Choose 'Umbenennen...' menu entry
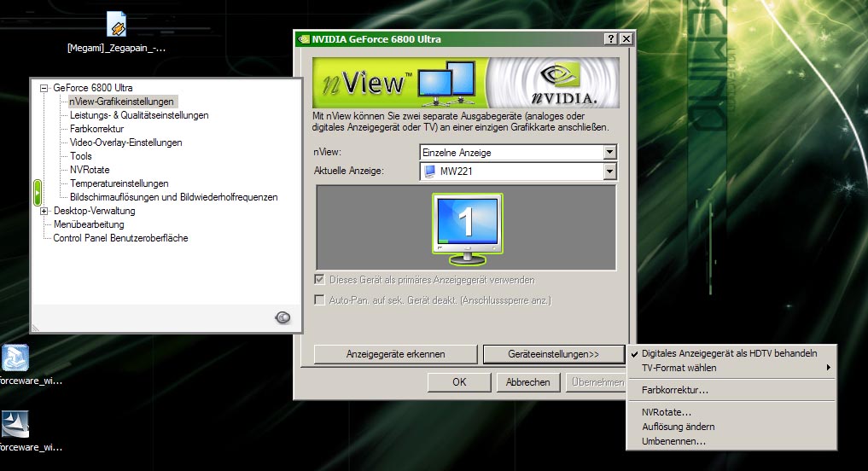The width and height of the screenshot is (868, 471). click(x=731, y=441)
